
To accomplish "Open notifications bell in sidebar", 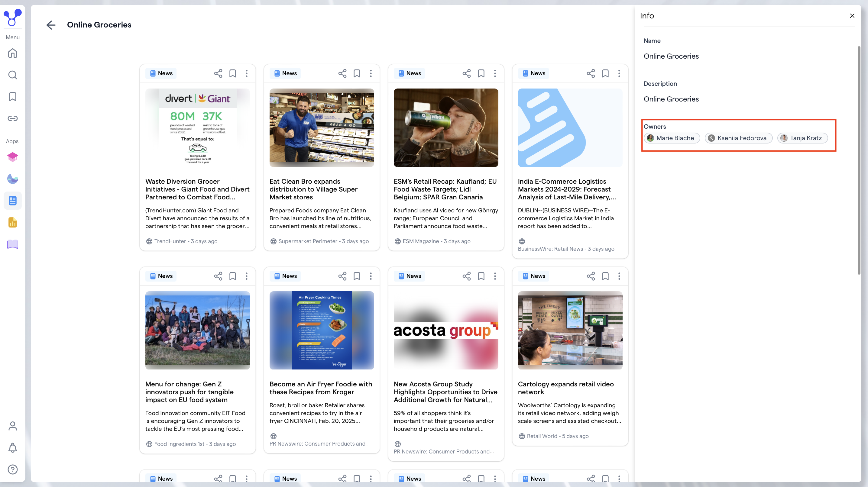I will (12, 448).
